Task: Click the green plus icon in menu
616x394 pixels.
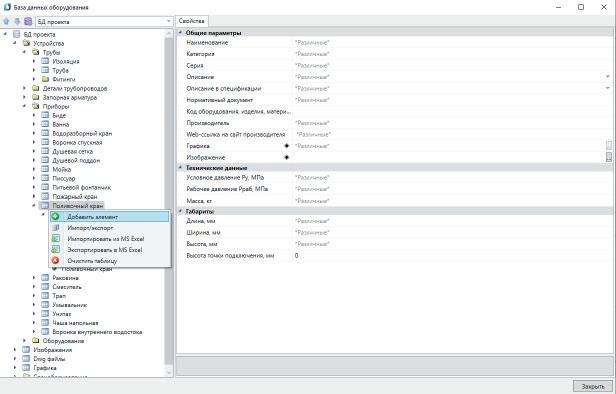Action: [x=55, y=216]
